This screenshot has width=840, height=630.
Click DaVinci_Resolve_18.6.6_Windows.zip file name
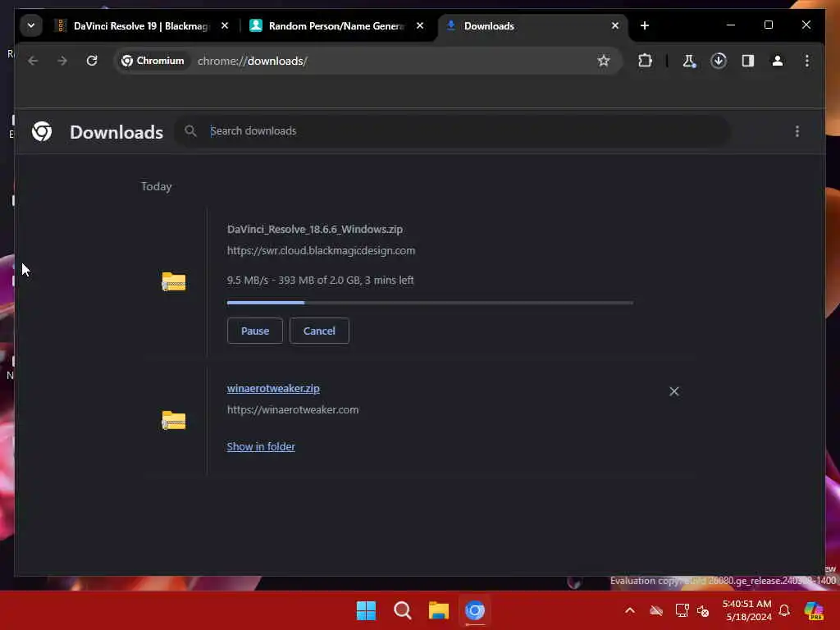tap(314, 230)
